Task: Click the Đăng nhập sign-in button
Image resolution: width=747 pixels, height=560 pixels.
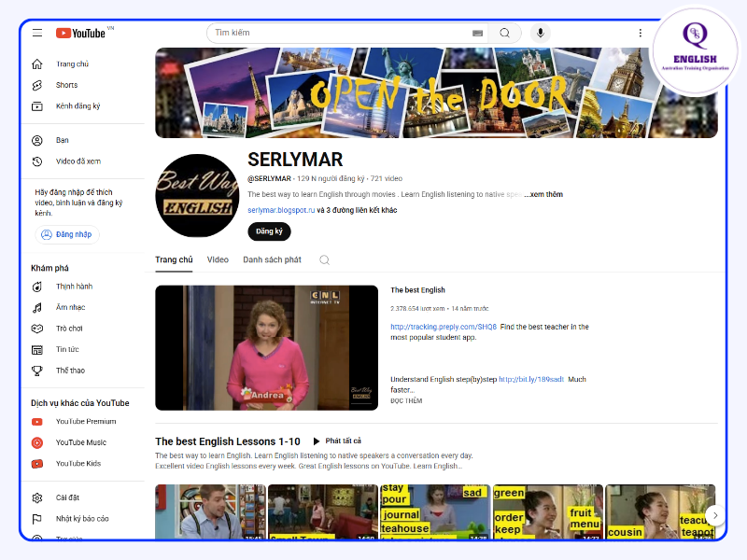Action: pos(67,234)
